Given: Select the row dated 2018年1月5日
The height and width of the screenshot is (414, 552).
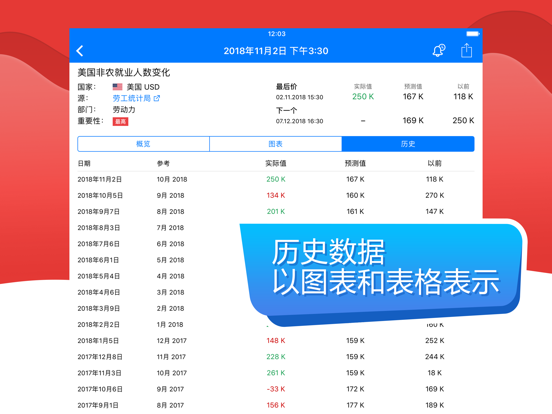Looking at the screenshot, I should click(x=276, y=341).
